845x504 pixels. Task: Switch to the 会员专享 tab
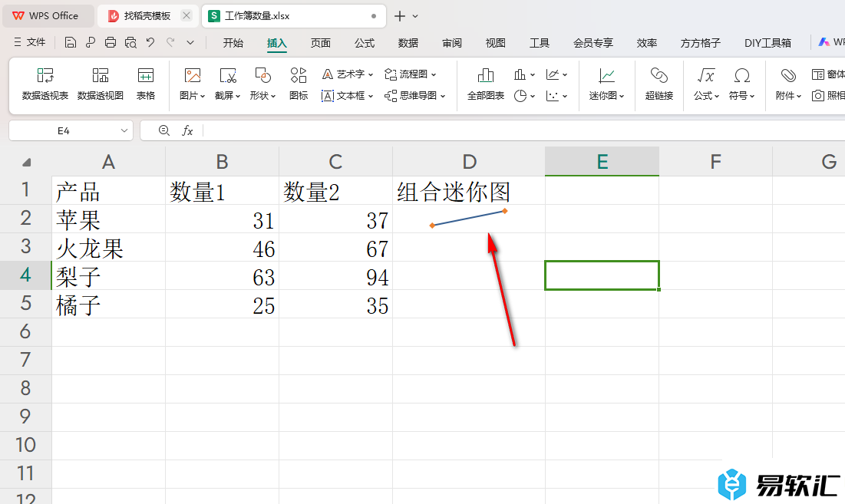(593, 43)
